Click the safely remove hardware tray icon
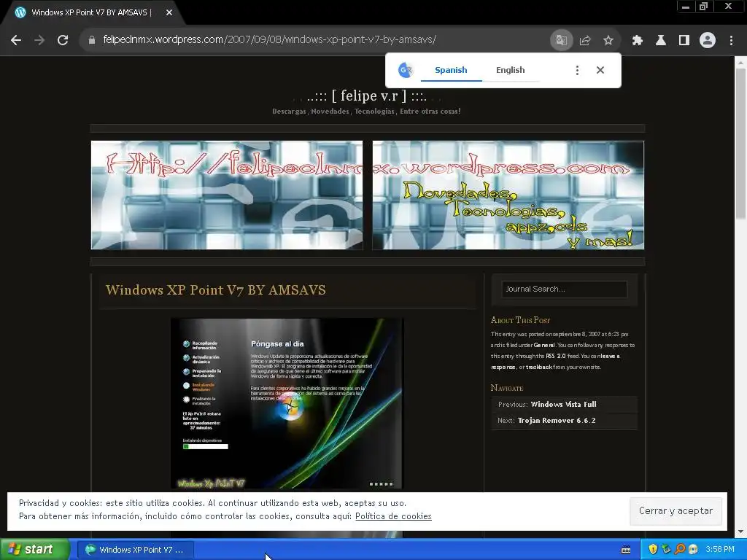747x560 pixels. point(667,550)
